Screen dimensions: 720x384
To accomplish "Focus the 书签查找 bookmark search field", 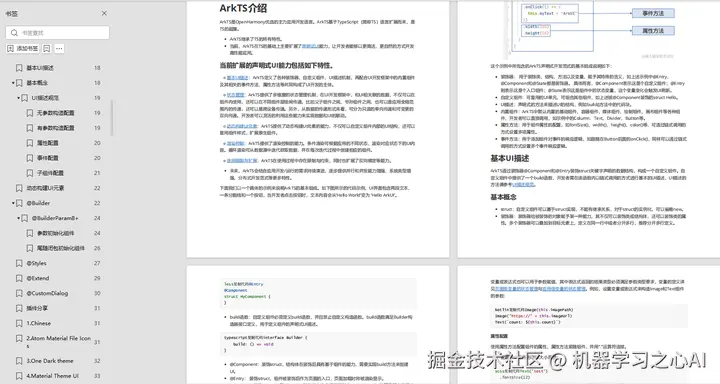I will click(58, 33).
